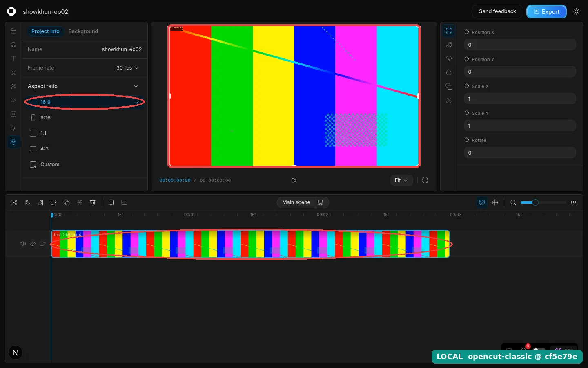
Task: Add a bookmark on the timeline
Action: click(111, 202)
